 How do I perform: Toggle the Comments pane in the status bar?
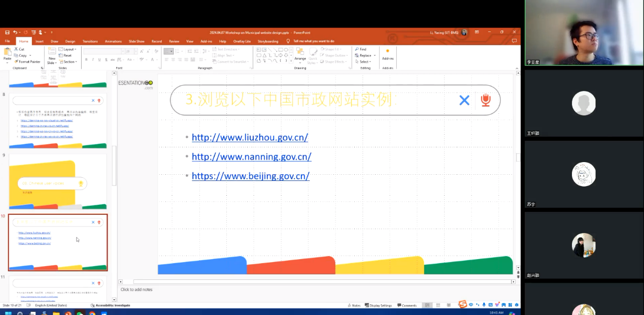click(x=407, y=305)
